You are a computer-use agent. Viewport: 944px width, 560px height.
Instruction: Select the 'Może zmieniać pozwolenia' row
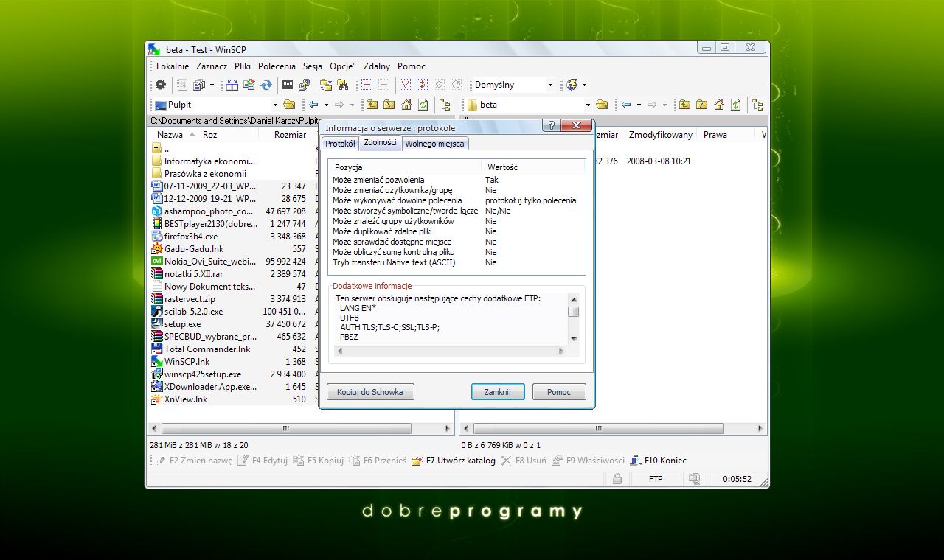pyautogui.click(x=457, y=180)
